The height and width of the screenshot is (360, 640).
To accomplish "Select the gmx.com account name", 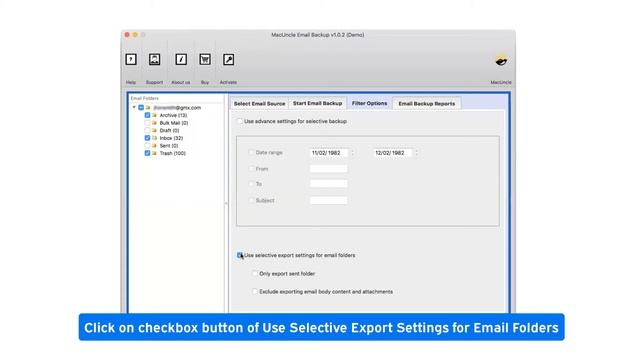I will (x=177, y=108).
